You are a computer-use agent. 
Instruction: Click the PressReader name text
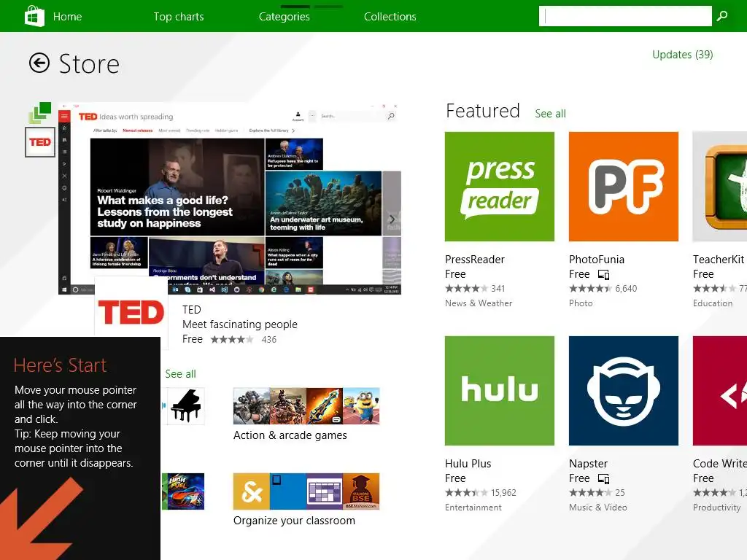tap(474, 260)
